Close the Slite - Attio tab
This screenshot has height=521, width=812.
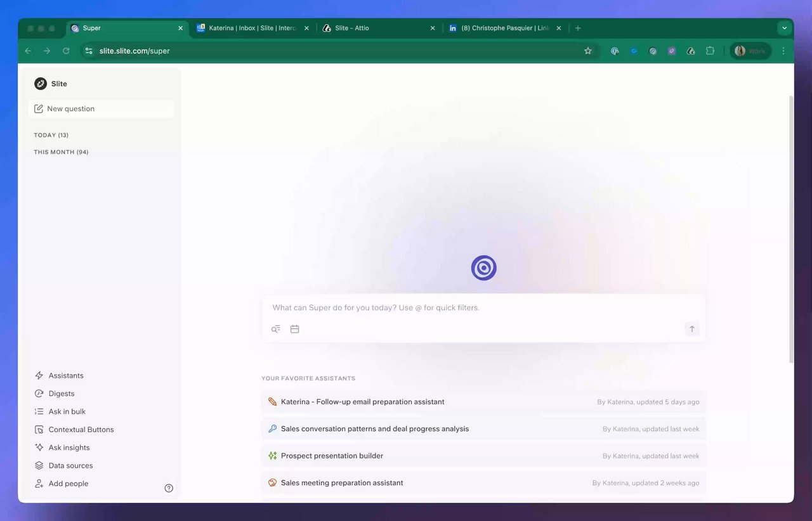433,29
